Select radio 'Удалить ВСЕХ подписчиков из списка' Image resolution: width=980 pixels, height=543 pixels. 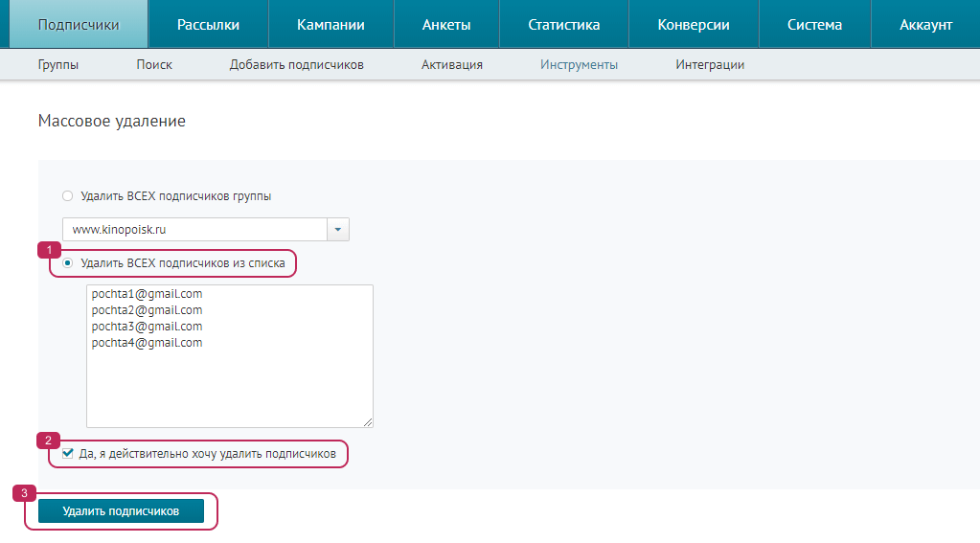[x=68, y=262]
